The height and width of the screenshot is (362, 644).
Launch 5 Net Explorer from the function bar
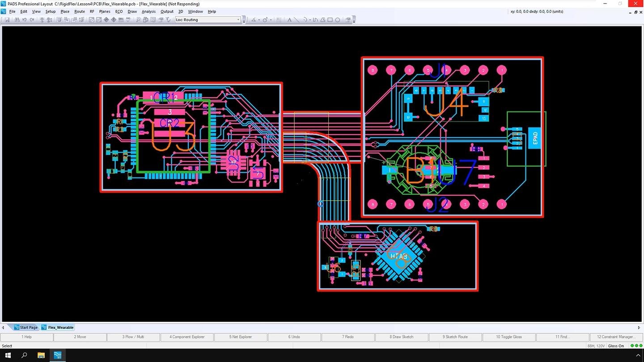241,337
